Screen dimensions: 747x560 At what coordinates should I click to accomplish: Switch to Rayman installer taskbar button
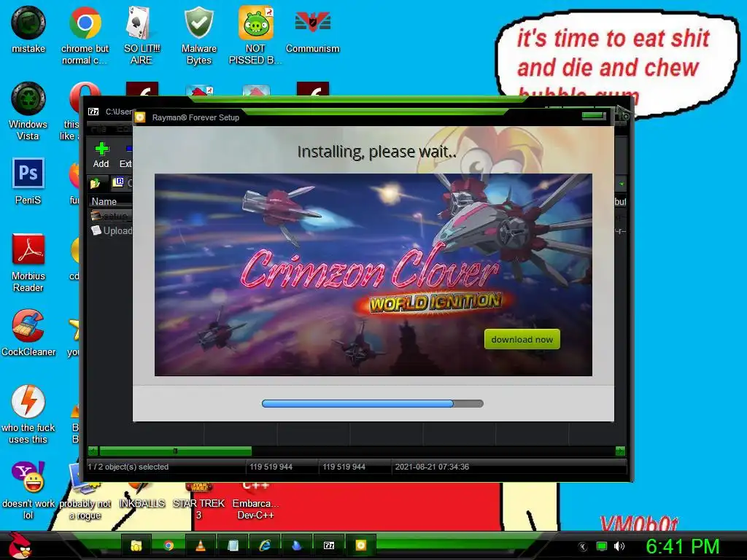click(x=361, y=545)
